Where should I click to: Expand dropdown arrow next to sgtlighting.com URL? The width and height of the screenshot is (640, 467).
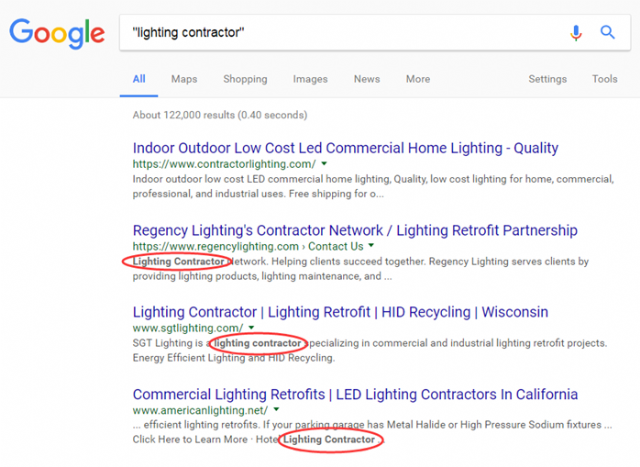[x=251, y=327]
